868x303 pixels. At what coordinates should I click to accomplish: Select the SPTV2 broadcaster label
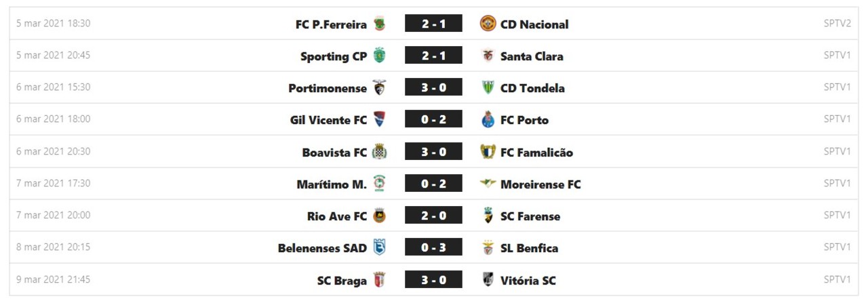[837, 24]
